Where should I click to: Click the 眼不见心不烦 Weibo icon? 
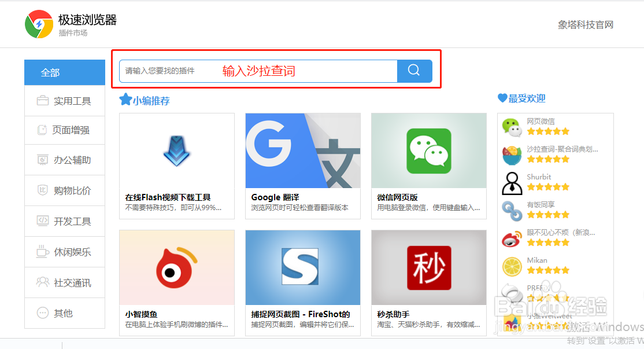click(x=512, y=239)
